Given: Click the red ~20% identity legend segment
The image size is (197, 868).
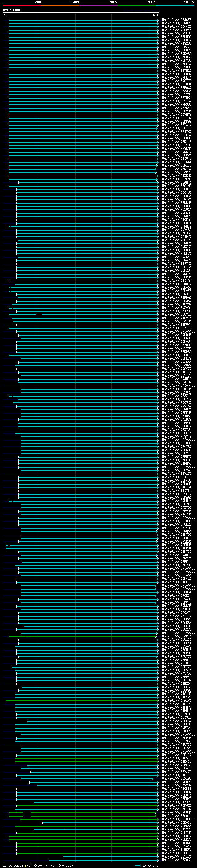Looking at the screenshot, I should coord(22,6).
